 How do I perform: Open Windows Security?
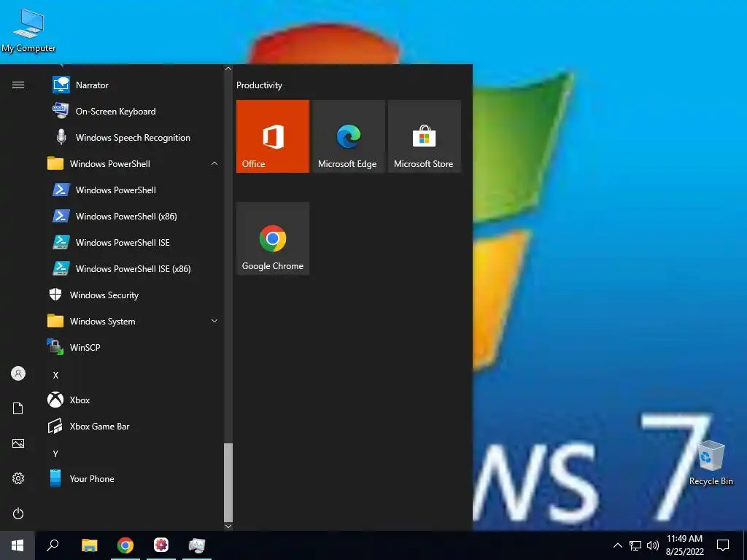click(133, 295)
